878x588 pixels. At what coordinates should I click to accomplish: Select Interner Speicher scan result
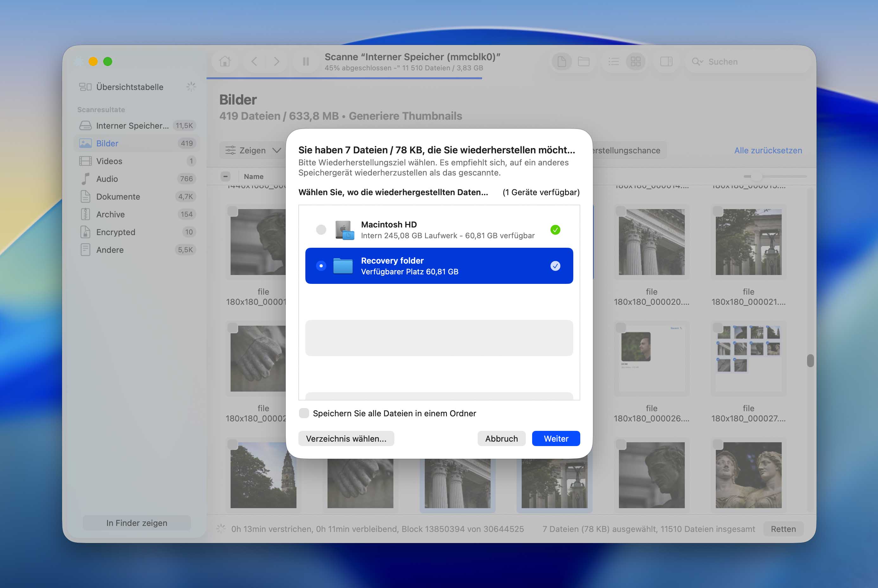click(137, 126)
